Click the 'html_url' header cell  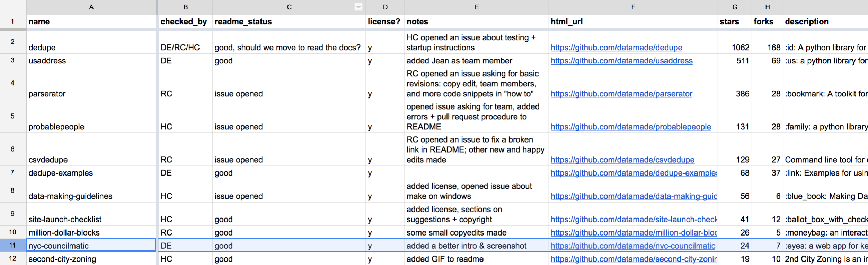pos(633,22)
